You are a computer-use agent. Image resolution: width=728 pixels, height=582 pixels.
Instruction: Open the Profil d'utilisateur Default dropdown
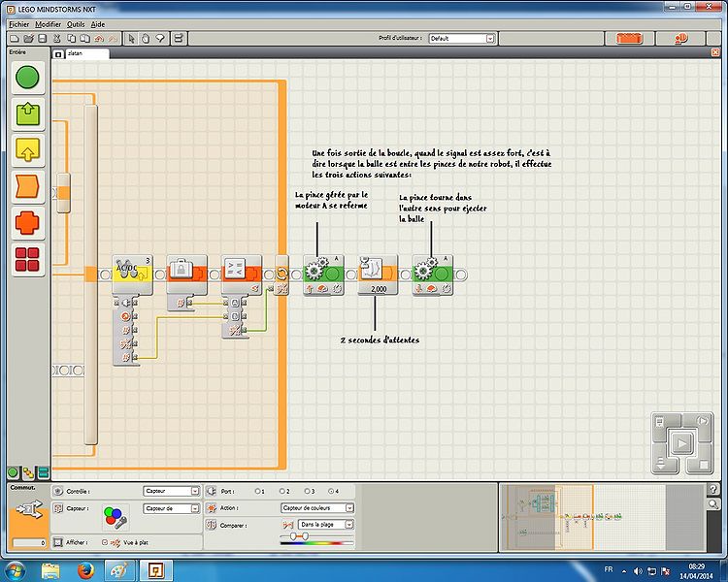[x=489, y=38]
